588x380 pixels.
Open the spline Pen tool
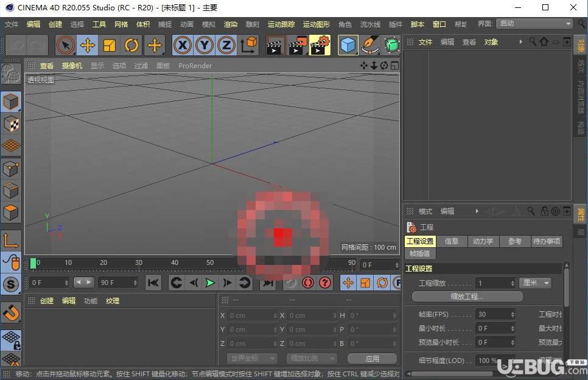point(369,46)
